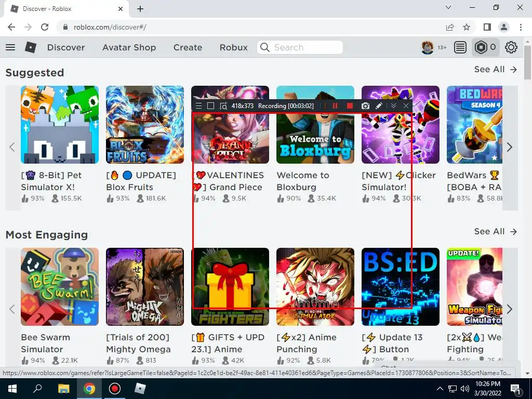Take a screenshot with recorder camera icon

click(x=365, y=106)
